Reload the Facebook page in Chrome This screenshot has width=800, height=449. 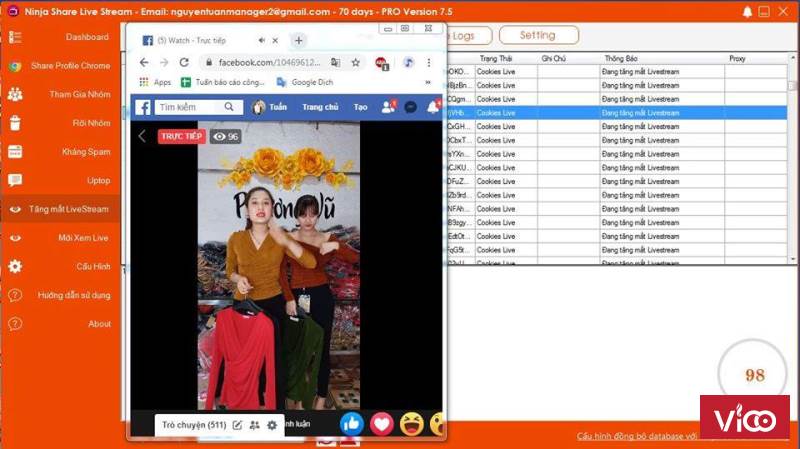coord(184,62)
